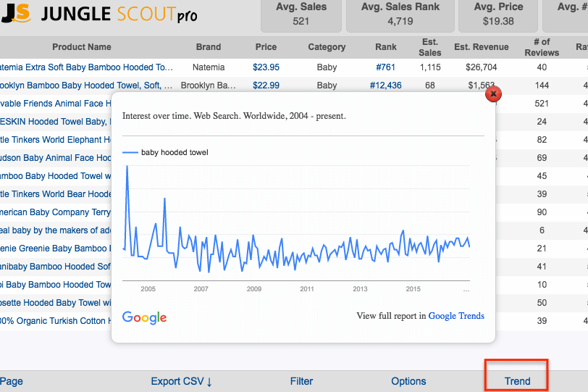Click the 2009 label on chart axis
Image resolution: width=588 pixels, height=392 pixels.
(x=254, y=289)
